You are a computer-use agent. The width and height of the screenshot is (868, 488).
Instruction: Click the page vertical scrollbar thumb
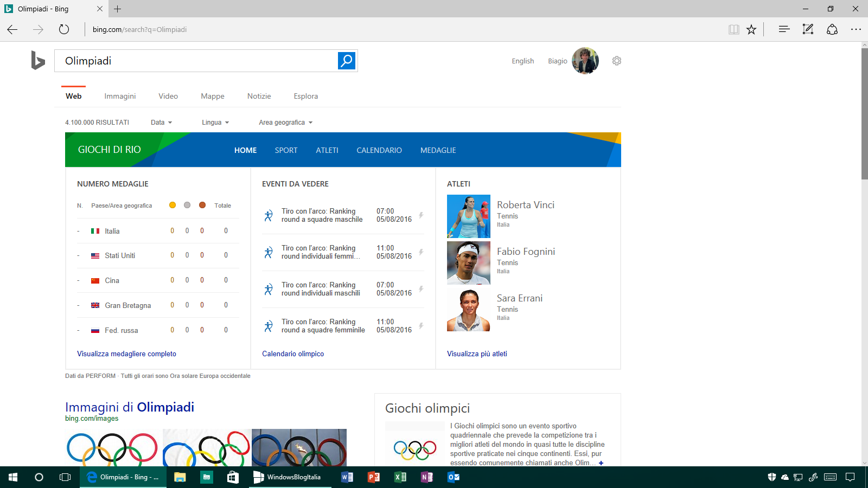865,114
